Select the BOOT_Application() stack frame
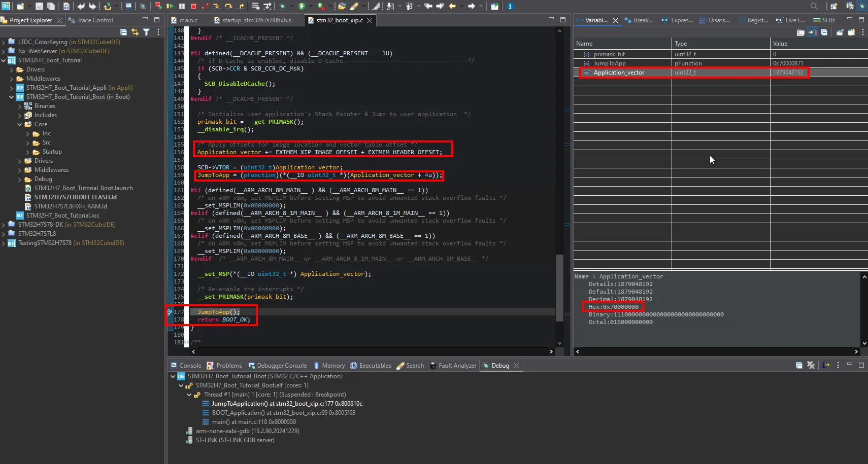Viewport: 868px width, 464px height. [283, 413]
